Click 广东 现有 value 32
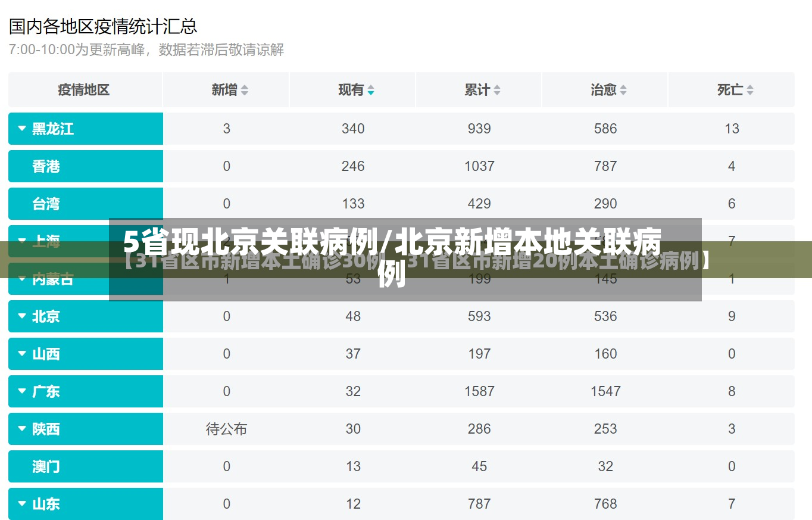The image size is (812, 520). tap(353, 391)
